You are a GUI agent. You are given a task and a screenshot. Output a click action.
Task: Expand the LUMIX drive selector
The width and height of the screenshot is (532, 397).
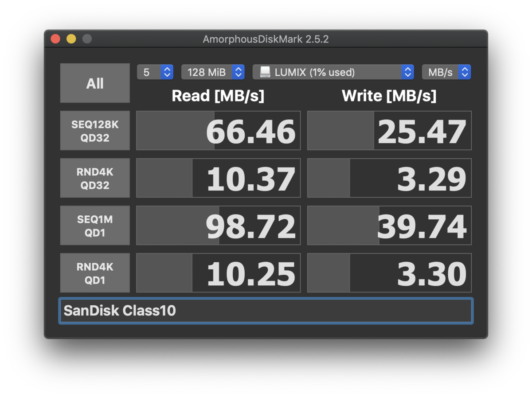(x=333, y=72)
